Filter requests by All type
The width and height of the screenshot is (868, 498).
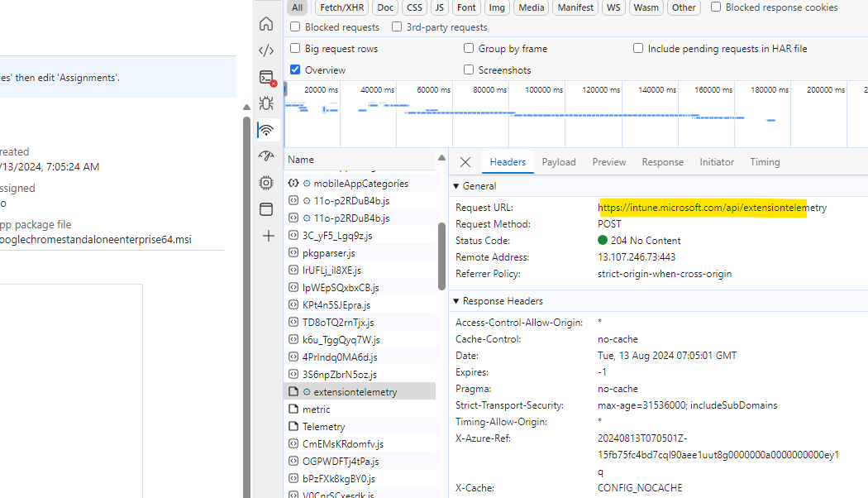click(x=298, y=7)
